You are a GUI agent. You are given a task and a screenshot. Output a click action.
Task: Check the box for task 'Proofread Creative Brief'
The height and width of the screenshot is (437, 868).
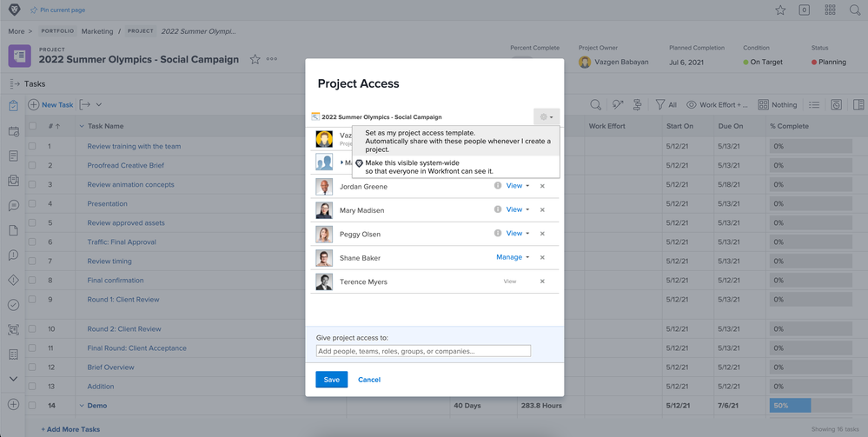(32, 165)
